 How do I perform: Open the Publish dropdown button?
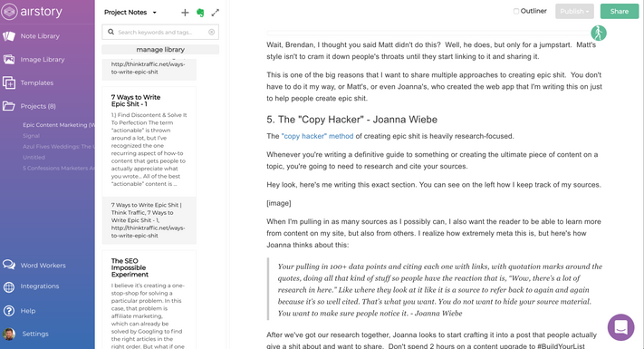[574, 12]
